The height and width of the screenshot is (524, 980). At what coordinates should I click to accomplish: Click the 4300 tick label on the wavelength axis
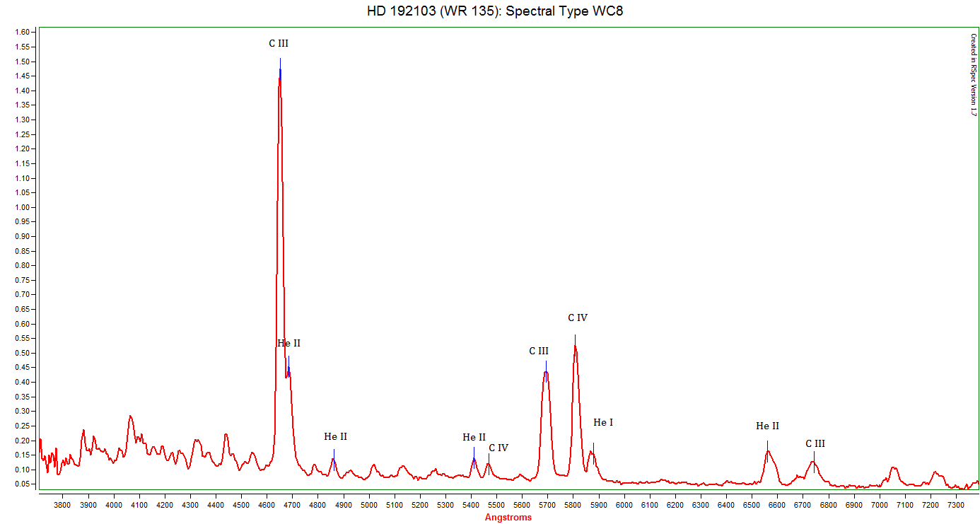click(x=190, y=505)
